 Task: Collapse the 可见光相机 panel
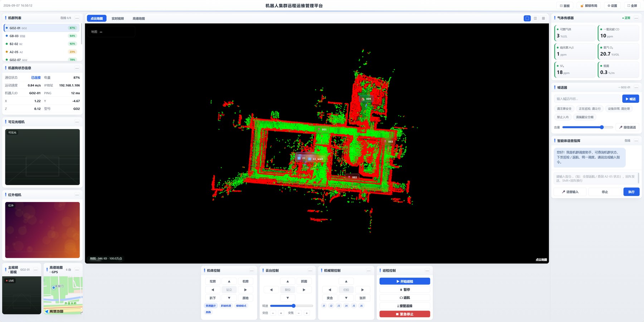tap(77, 122)
